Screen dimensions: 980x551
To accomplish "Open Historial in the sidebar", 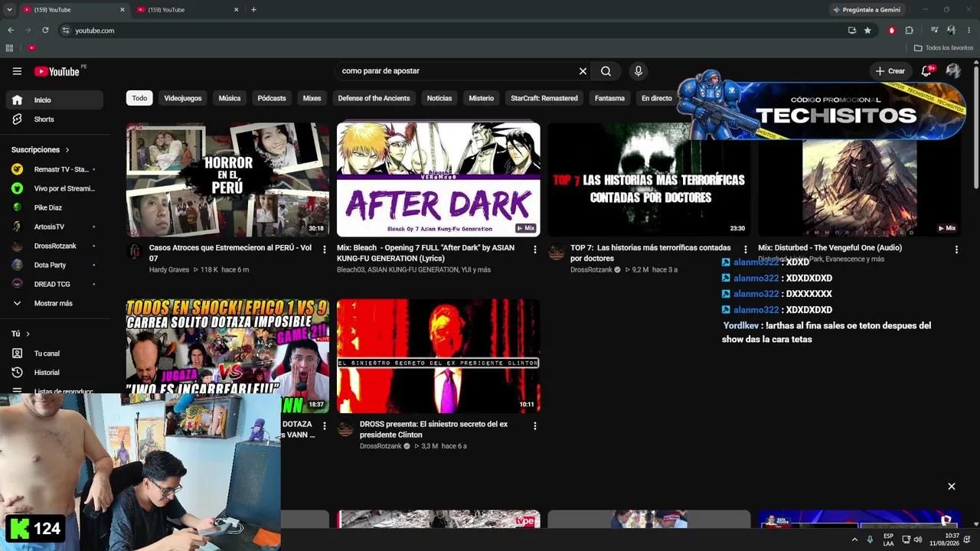I will click(x=54, y=373).
